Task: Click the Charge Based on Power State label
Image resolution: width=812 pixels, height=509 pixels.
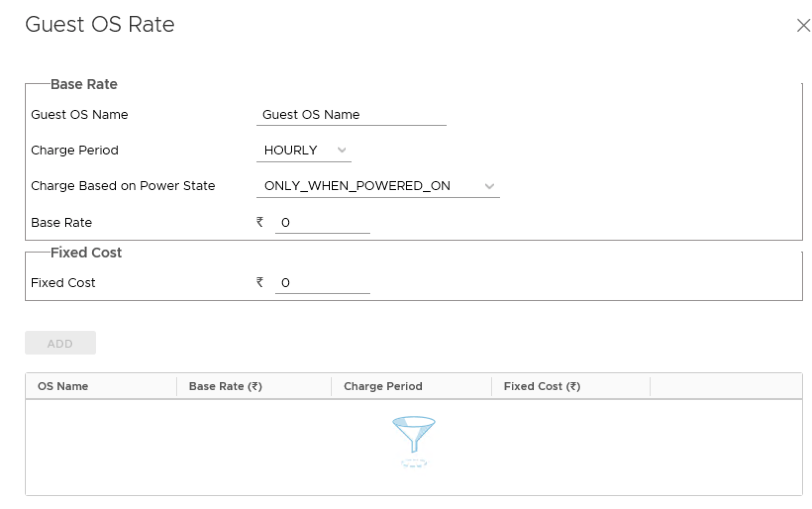Action: click(123, 186)
